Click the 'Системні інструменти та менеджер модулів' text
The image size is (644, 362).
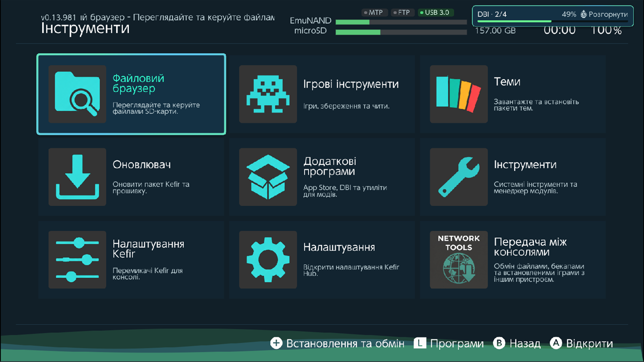pos(535,188)
